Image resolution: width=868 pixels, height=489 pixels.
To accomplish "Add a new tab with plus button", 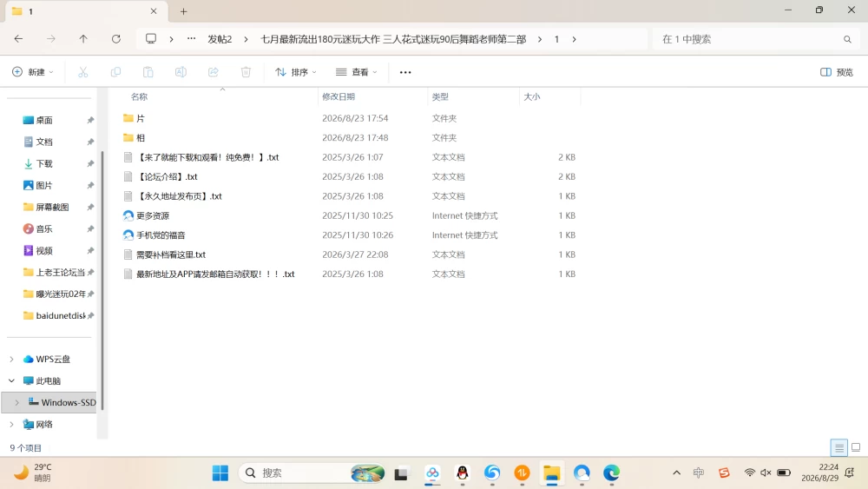I will pos(183,11).
